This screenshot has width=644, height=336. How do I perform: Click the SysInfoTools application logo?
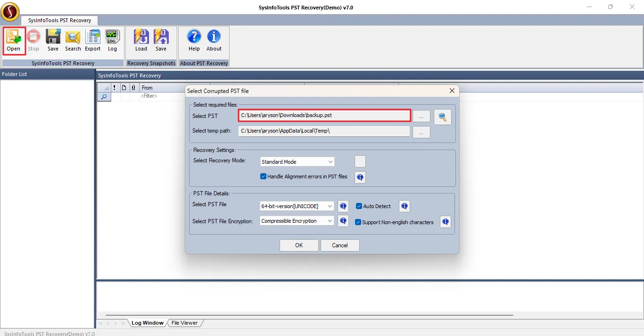coord(10,12)
